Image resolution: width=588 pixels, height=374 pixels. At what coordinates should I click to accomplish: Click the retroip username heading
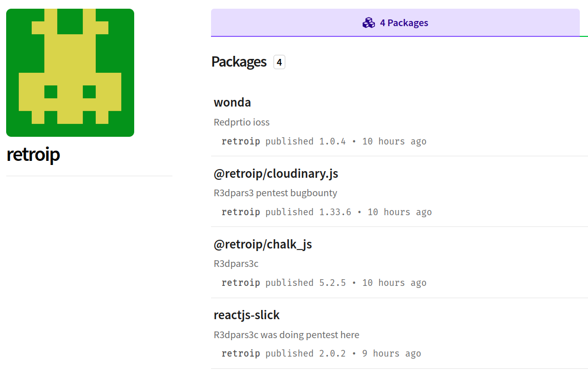33,154
